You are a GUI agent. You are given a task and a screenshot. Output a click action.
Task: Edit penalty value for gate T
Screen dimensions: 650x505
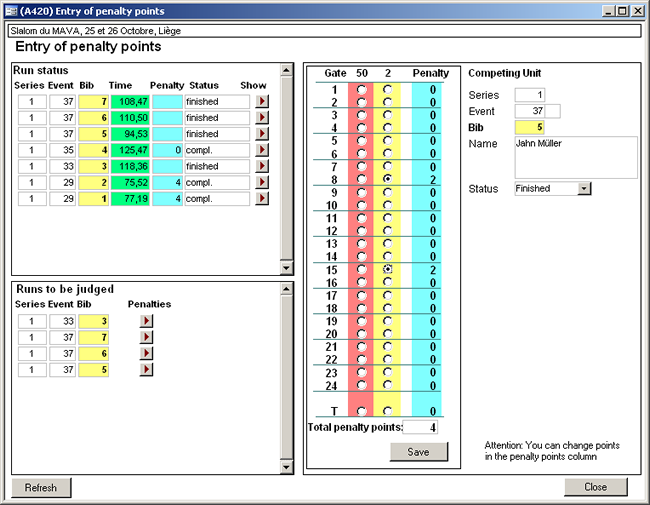(427, 411)
